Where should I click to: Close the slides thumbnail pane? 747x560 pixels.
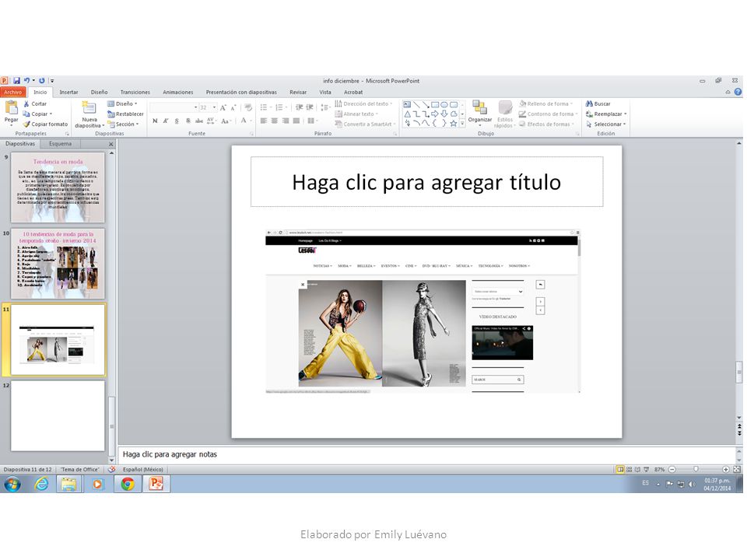[111, 144]
